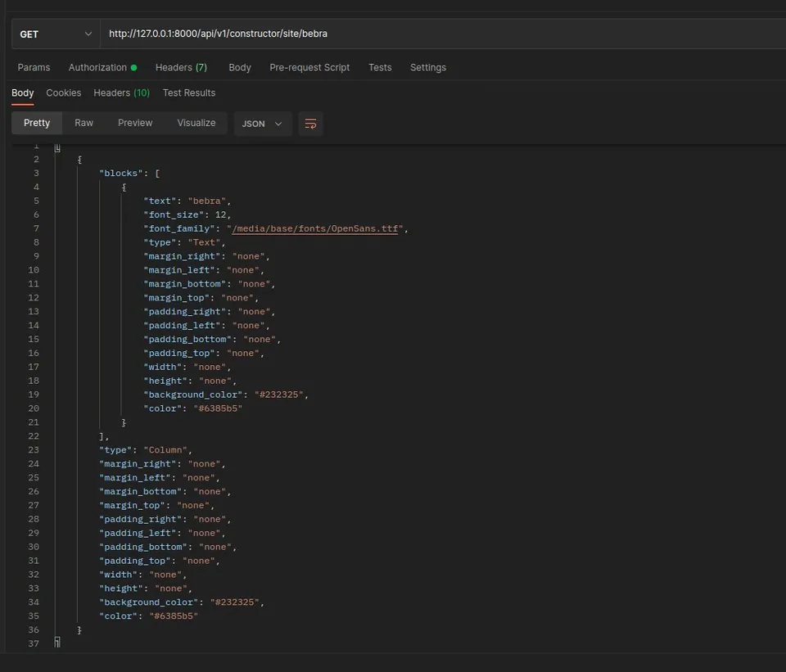Open the JSON format dropdown
This screenshot has height=672, width=786.
(262, 124)
